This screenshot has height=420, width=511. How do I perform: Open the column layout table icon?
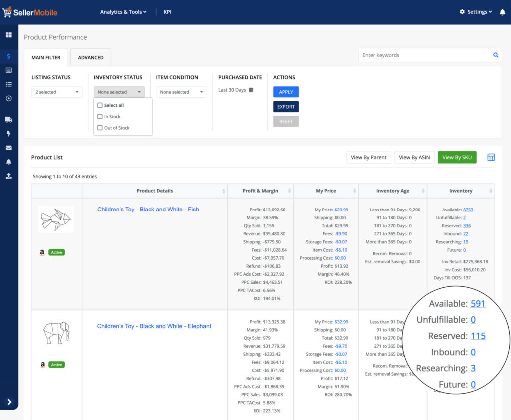point(491,157)
